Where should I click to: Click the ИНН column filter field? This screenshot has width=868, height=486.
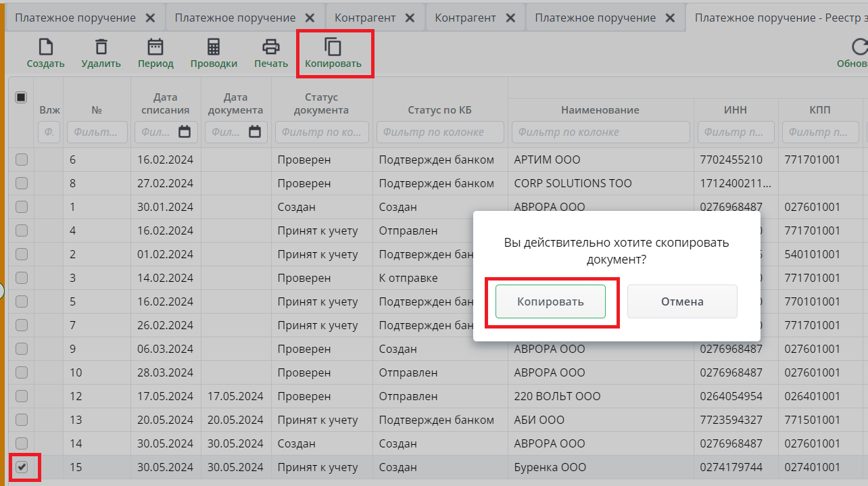coord(736,132)
